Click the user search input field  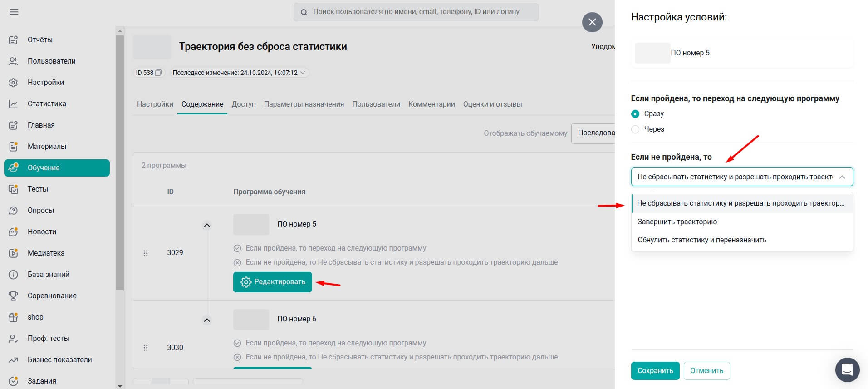point(416,12)
